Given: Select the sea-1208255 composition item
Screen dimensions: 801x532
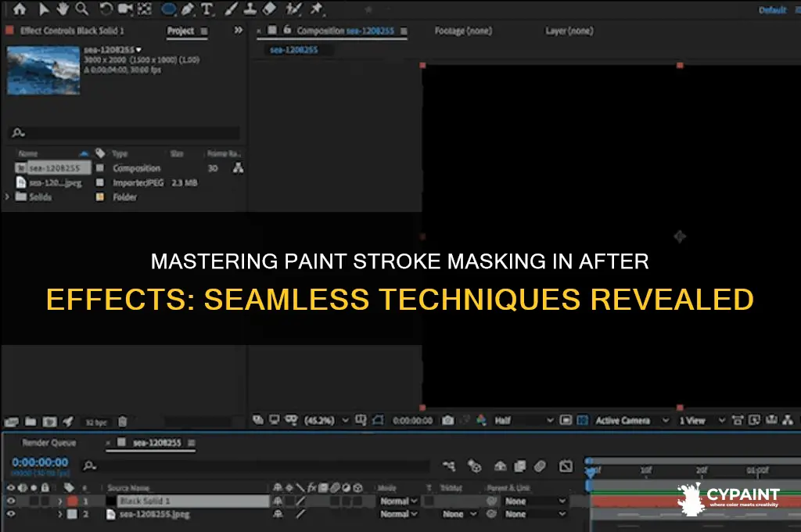Looking at the screenshot, I should pos(54,168).
